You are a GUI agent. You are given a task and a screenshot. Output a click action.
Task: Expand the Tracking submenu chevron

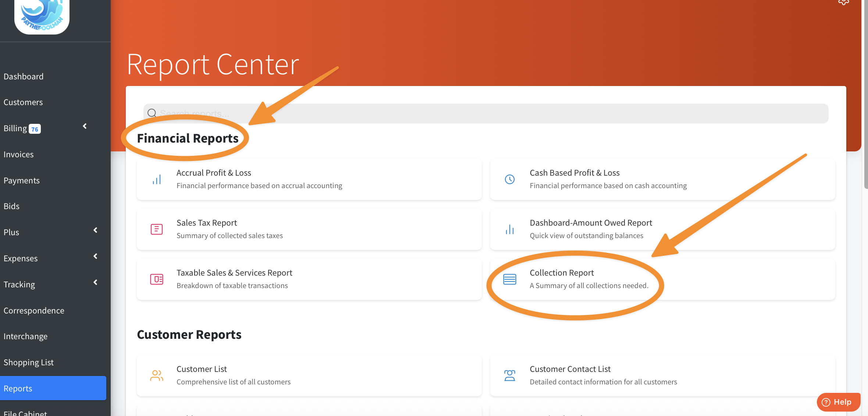coord(96,282)
